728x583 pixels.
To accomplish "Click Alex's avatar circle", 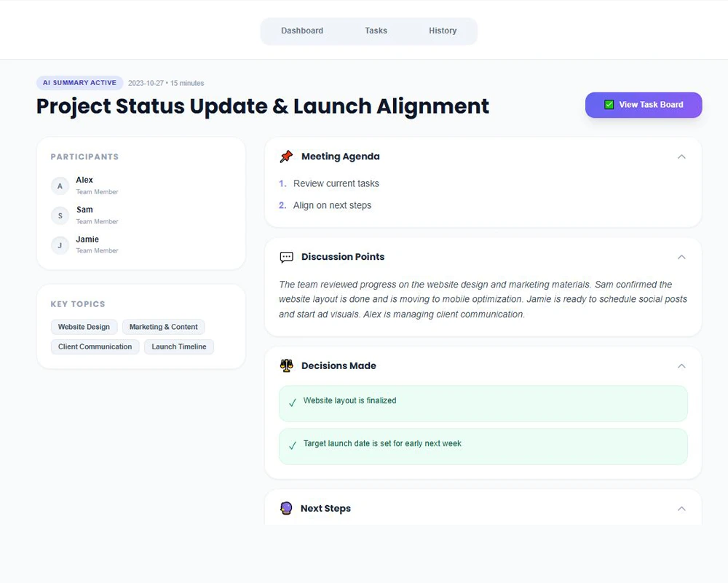I will (x=60, y=186).
